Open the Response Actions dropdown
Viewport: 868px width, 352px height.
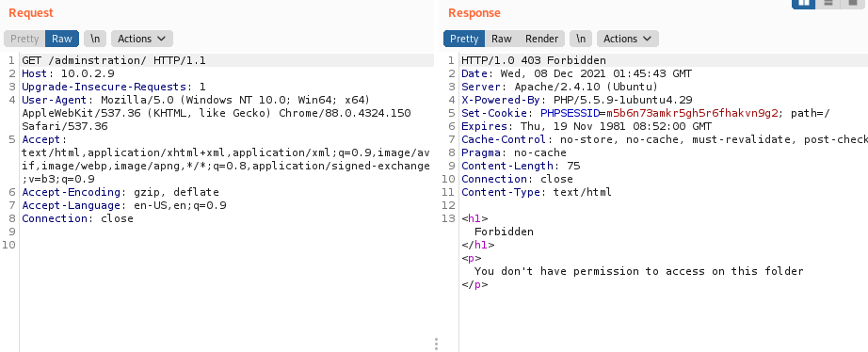click(x=628, y=39)
